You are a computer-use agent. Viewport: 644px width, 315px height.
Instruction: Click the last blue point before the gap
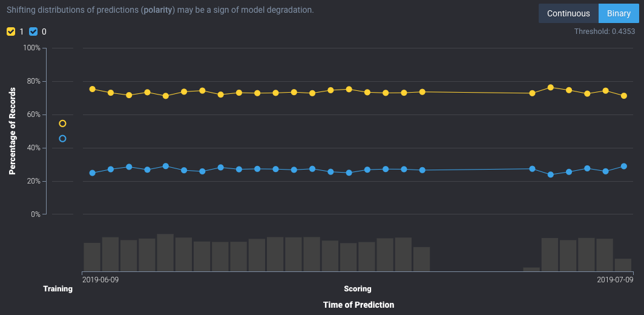click(422, 170)
